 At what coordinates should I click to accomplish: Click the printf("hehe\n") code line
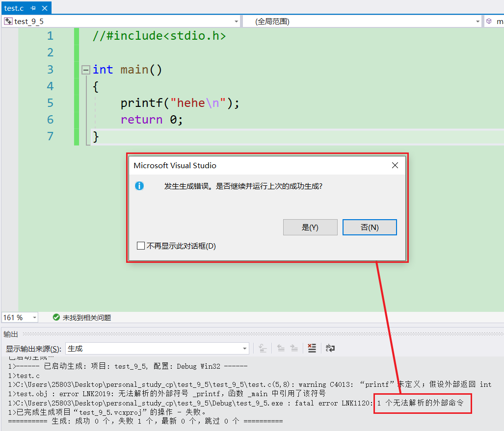coord(180,103)
